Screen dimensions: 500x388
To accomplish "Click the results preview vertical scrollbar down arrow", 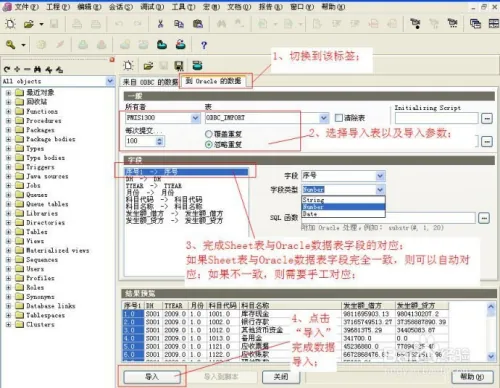I will pyautogui.click(x=491, y=356).
